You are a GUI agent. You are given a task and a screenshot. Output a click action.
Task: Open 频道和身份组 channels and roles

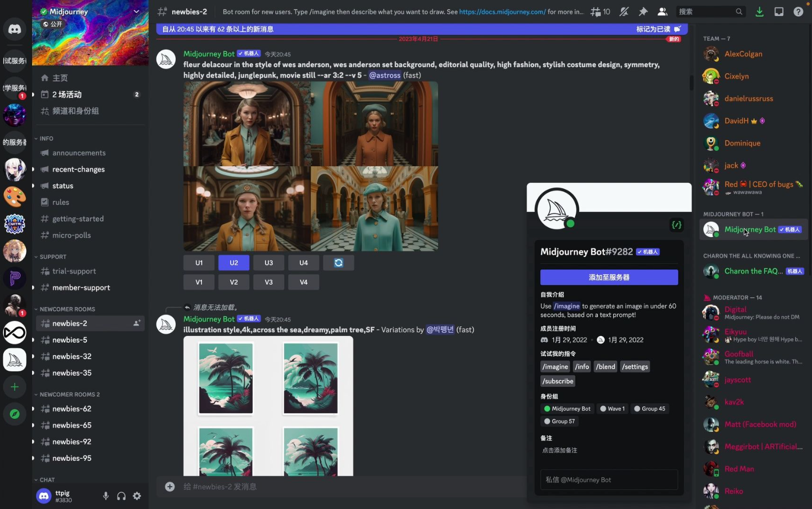90,111
